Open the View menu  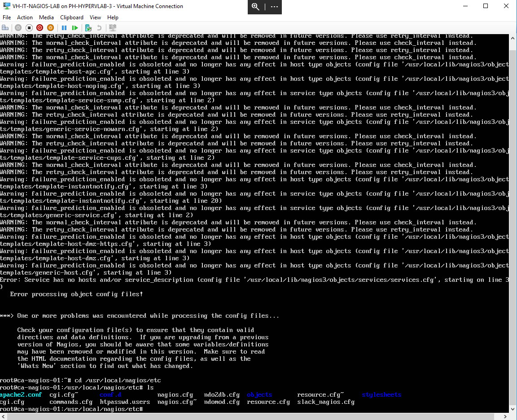click(x=95, y=17)
